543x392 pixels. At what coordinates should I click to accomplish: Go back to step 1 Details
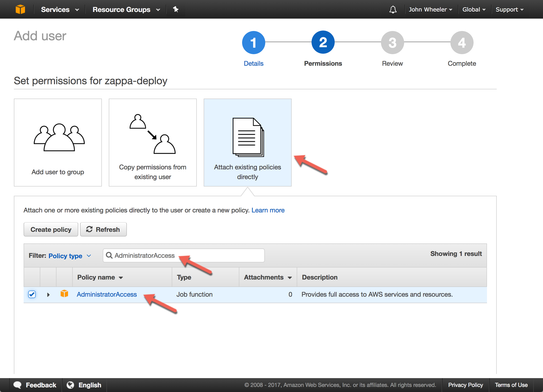pos(253,43)
